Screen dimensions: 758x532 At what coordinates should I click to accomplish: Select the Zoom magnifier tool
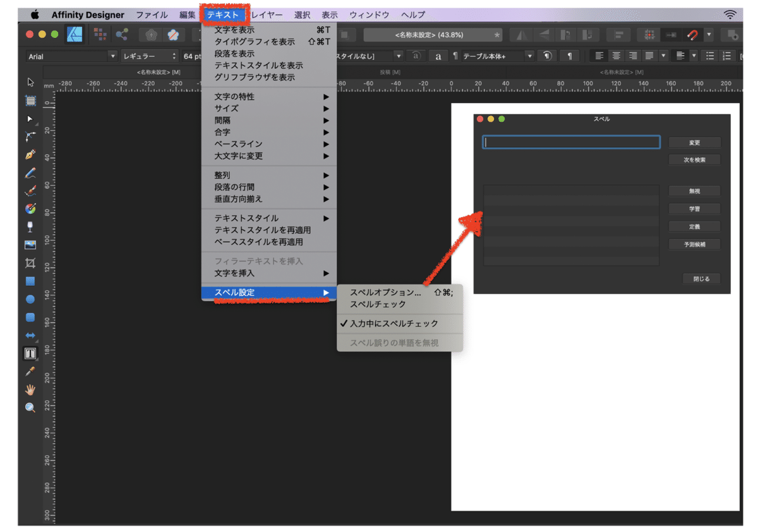click(x=30, y=408)
